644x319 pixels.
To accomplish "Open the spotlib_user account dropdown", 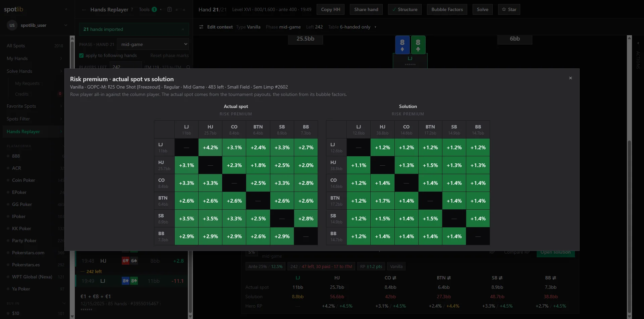I will click(66, 25).
